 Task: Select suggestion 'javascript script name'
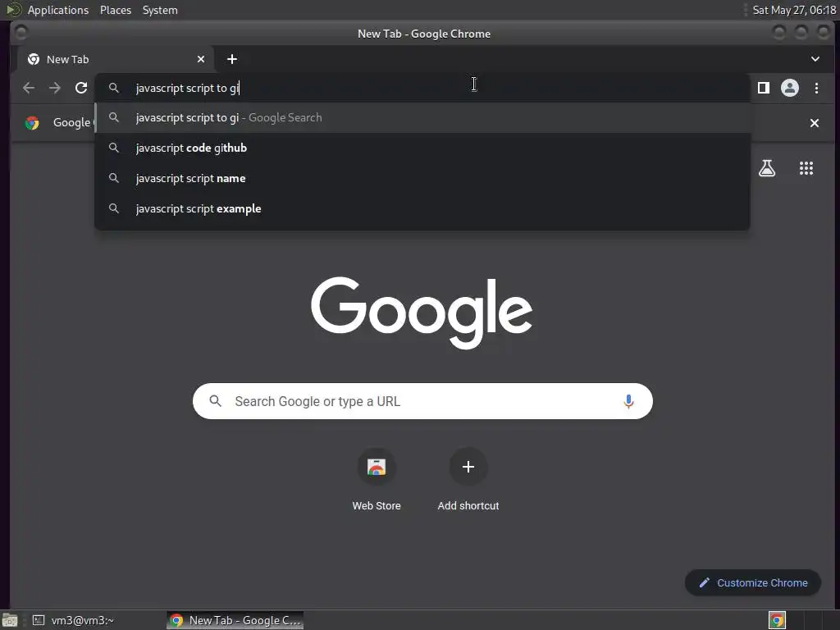(x=422, y=178)
